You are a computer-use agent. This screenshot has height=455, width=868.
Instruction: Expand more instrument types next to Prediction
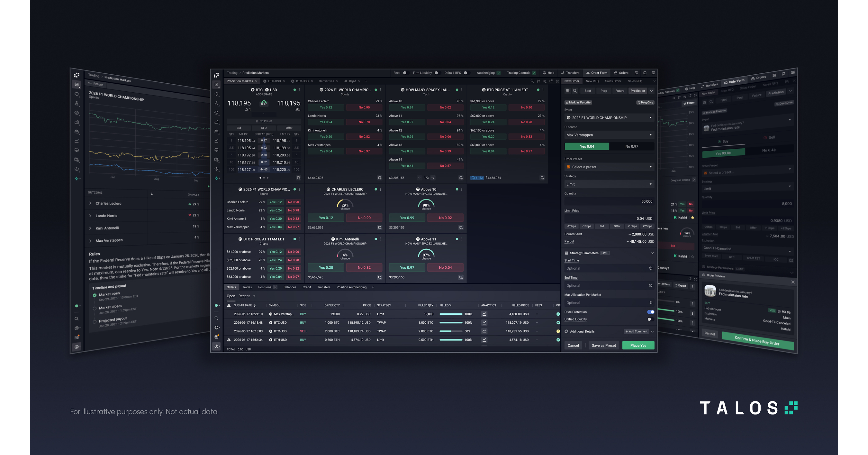651,91
